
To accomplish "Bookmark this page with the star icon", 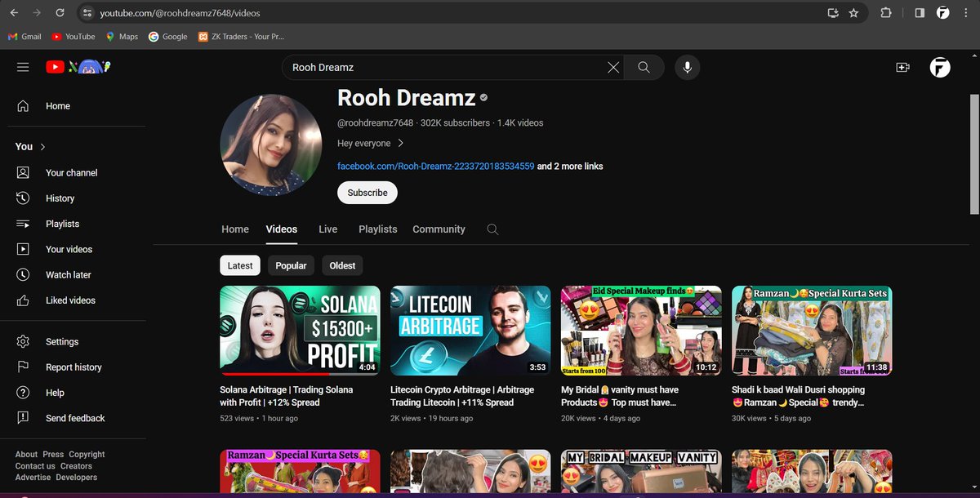I will (x=853, y=13).
